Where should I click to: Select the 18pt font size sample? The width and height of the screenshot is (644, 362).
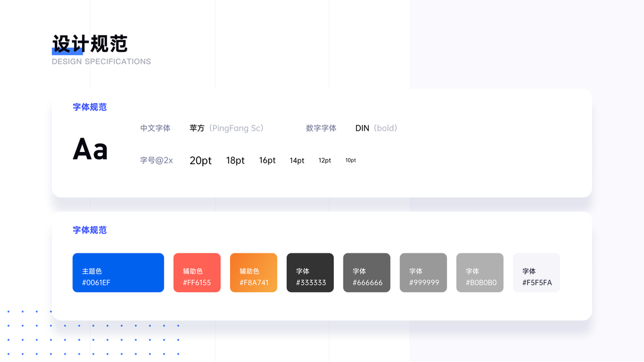coord(235,160)
